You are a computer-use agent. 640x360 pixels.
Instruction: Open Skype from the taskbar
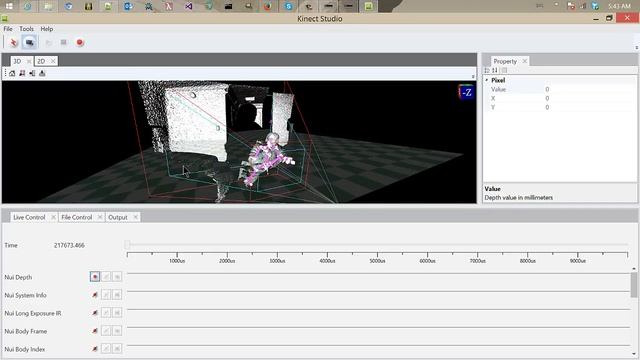289,6
